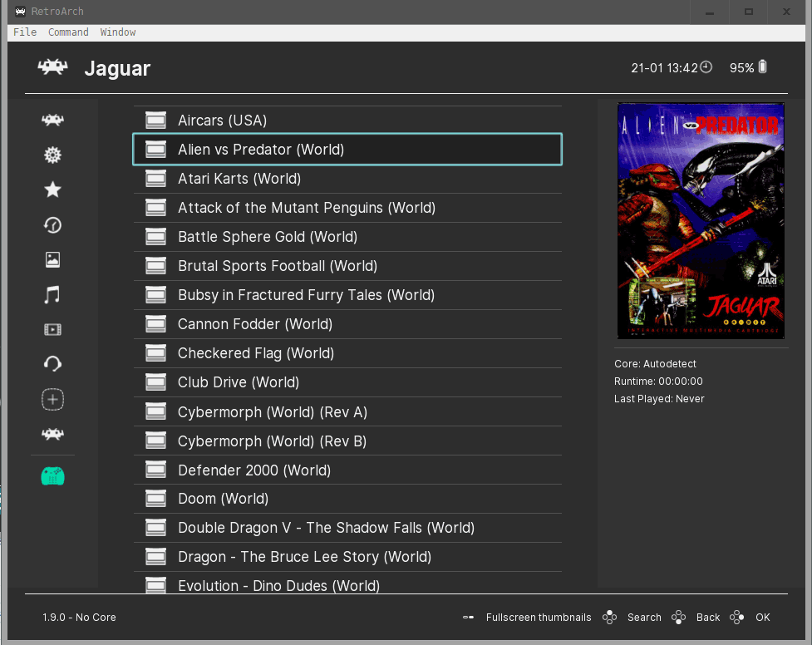
Task: Click the cartridge icon beside Dragon - Bruce Lee Story
Action: 155,557
